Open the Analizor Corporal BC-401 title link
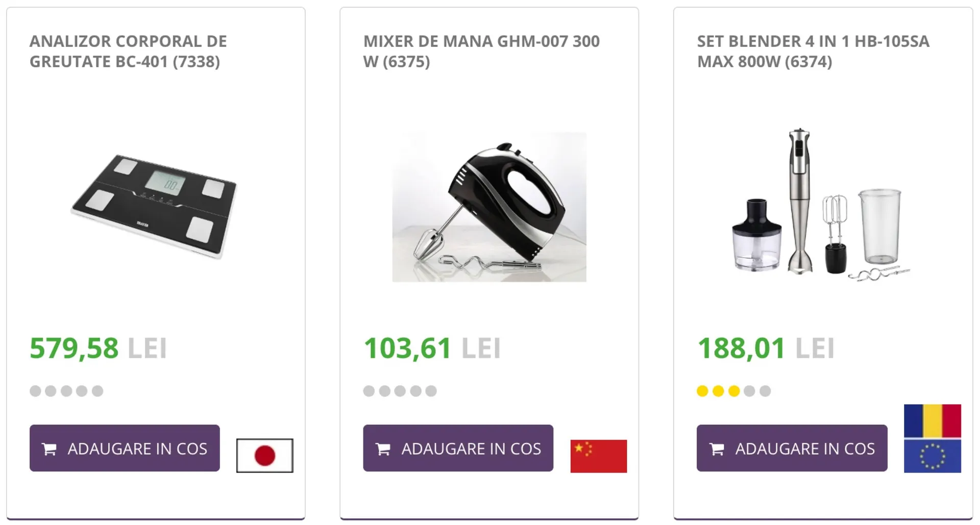980x525 pixels. click(x=128, y=51)
